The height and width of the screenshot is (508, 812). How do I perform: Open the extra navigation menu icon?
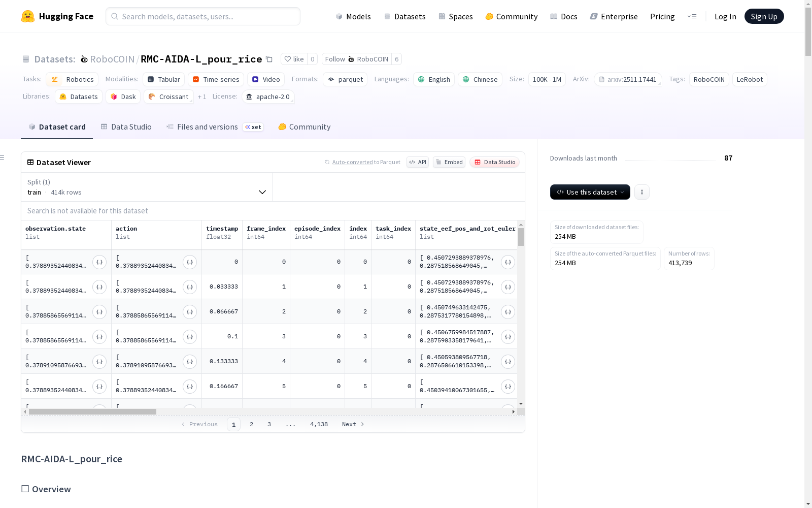(x=692, y=16)
